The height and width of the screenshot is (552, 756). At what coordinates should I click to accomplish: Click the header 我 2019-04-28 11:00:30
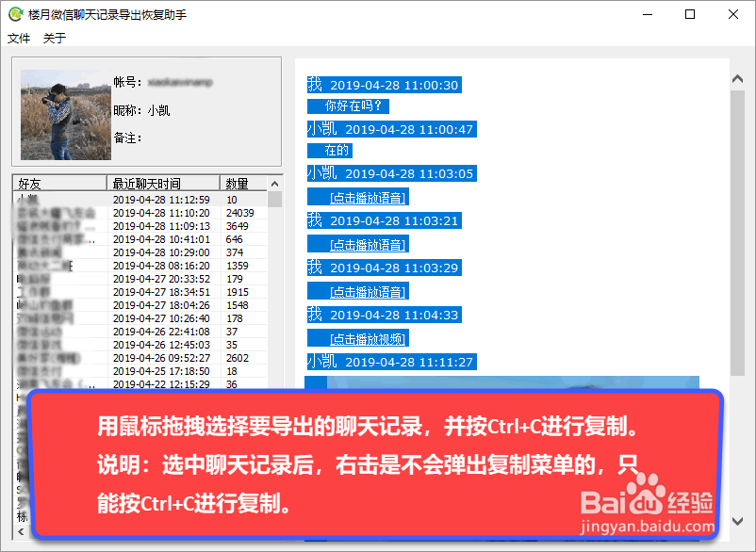tap(385, 85)
